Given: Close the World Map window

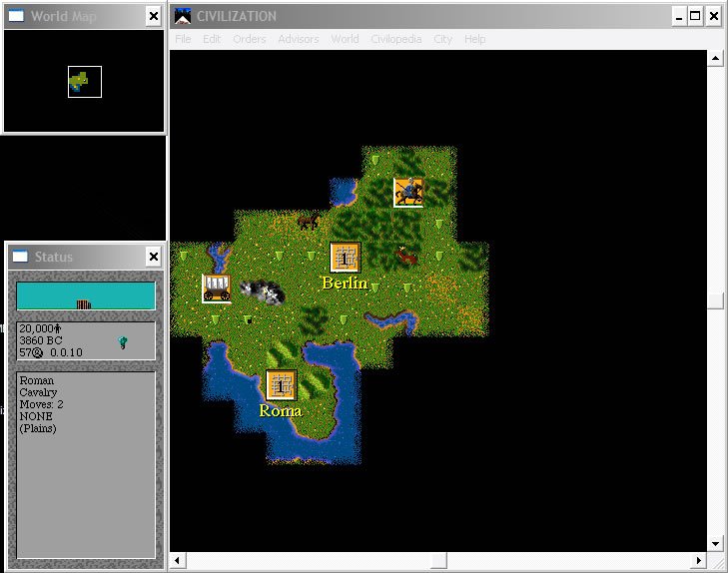Looking at the screenshot, I should pos(153,16).
